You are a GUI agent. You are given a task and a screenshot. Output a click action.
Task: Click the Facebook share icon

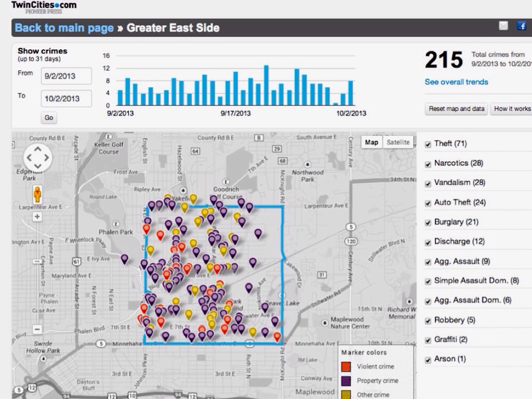coord(521,26)
